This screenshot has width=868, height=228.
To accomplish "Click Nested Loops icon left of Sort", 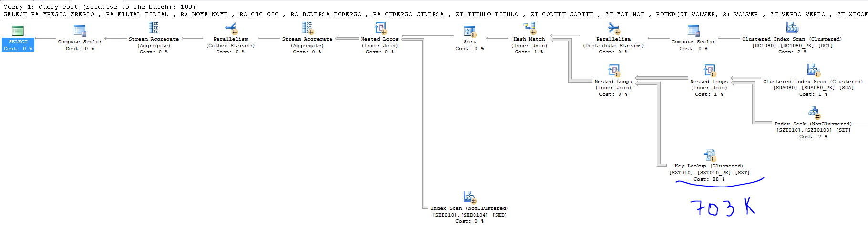I will (x=380, y=29).
